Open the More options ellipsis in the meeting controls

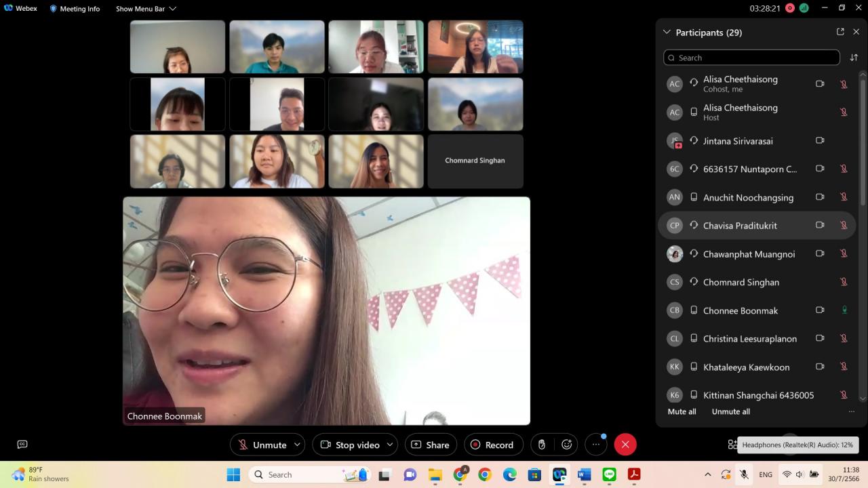596,445
